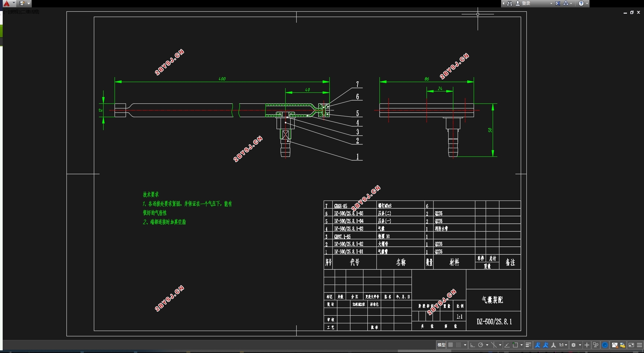Expand the 登录 sign-in dropdown arrow

coord(551,3)
